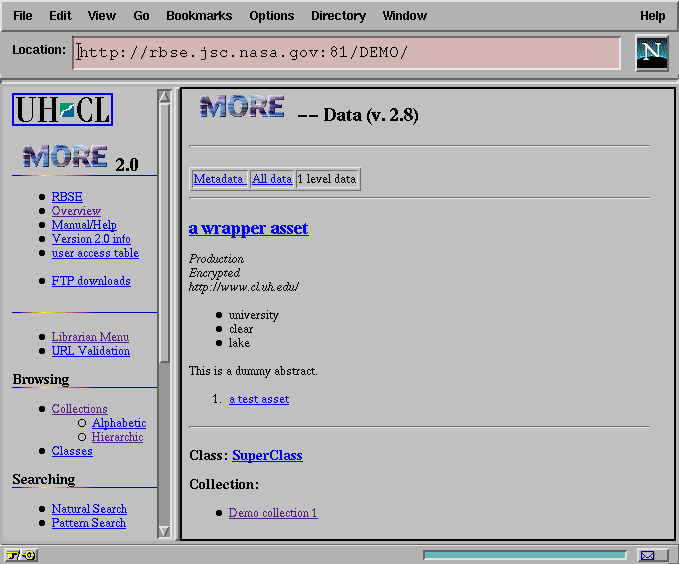
Task: Click the progress bar in status bar
Action: click(x=525, y=555)
